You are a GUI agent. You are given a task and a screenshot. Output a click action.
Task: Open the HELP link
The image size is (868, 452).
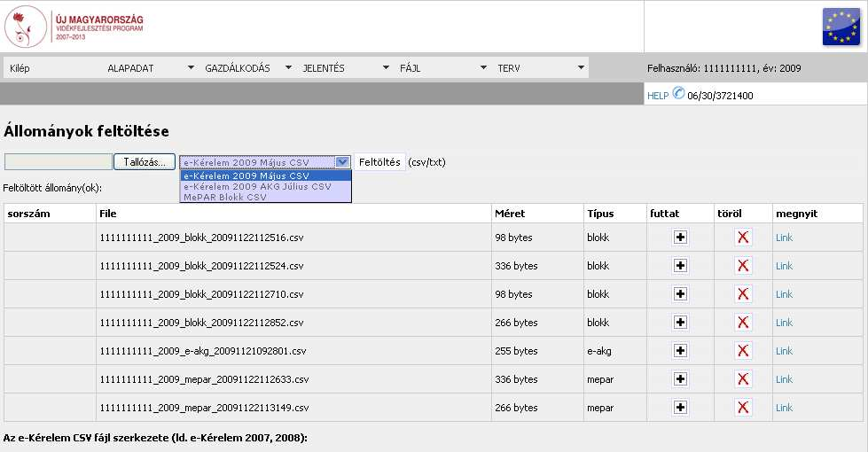[658, 96]
